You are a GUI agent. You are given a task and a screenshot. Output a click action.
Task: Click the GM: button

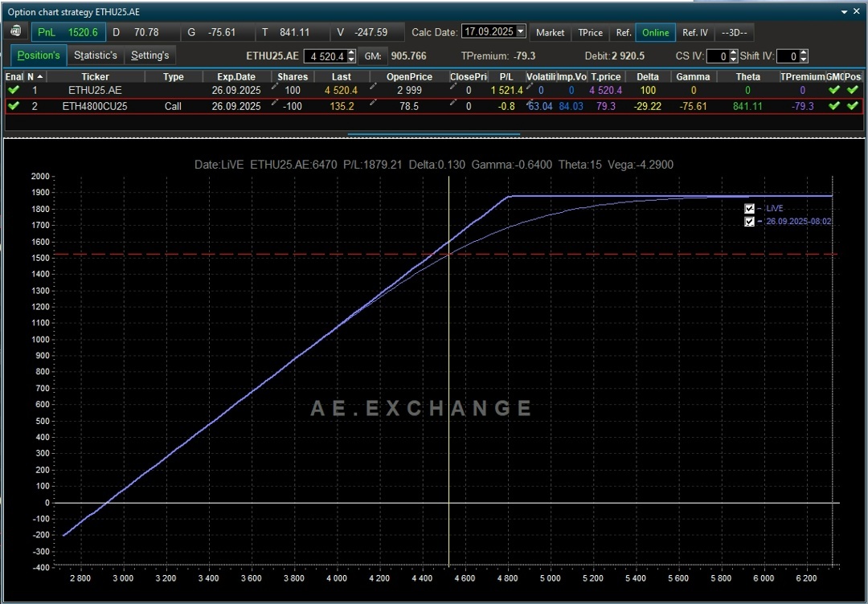click(373, 56)
